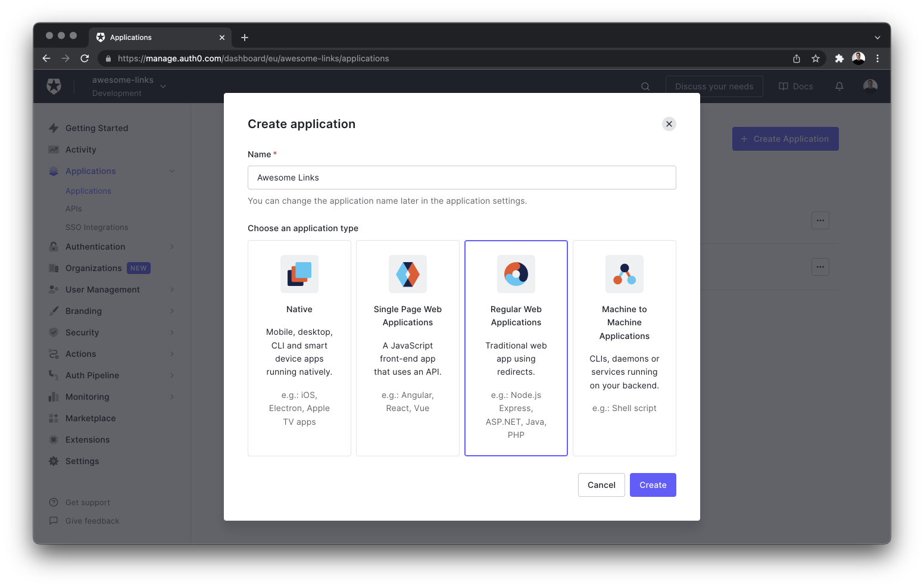The image size is (924, 588).
Task: Choose Machine to Machine Applications type
Action: point(624,348)
